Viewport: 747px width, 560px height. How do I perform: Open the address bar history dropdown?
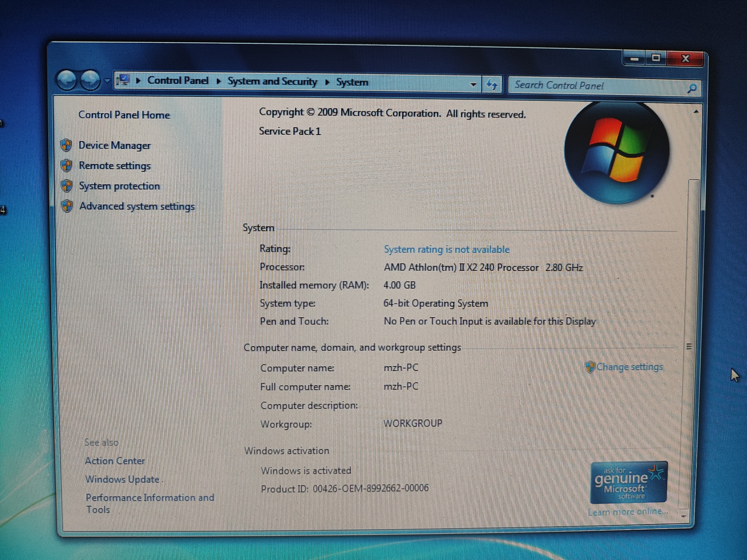click(474, 84)
